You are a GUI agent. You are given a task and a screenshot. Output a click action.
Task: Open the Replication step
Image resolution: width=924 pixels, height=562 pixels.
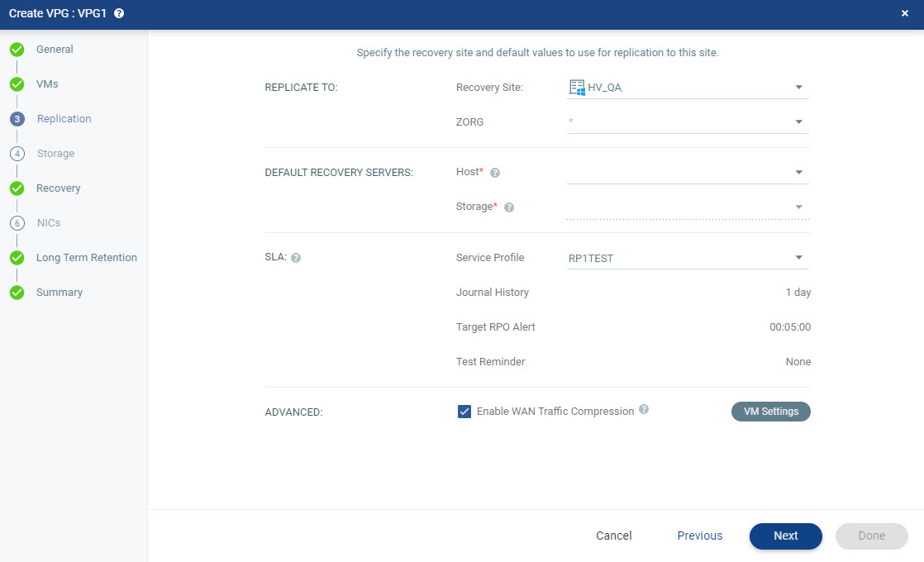pyautogui.click(x=64, y=119)
